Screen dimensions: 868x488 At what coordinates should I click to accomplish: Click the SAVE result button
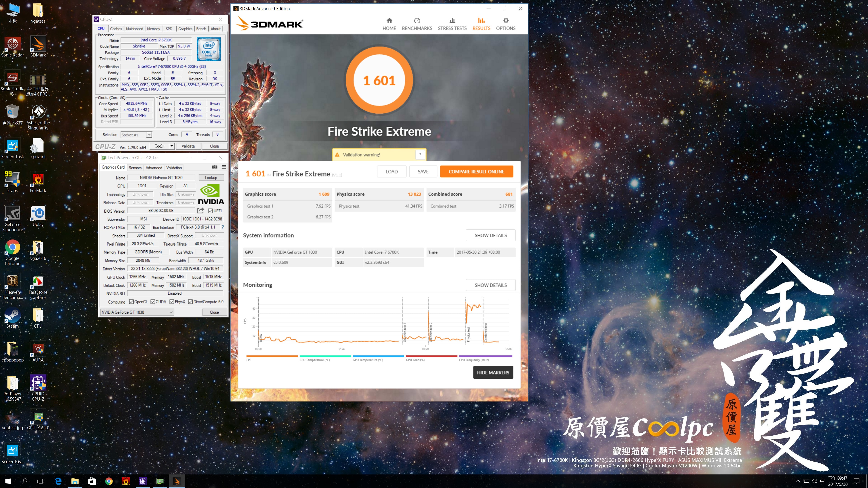click(x=423, y=171)
